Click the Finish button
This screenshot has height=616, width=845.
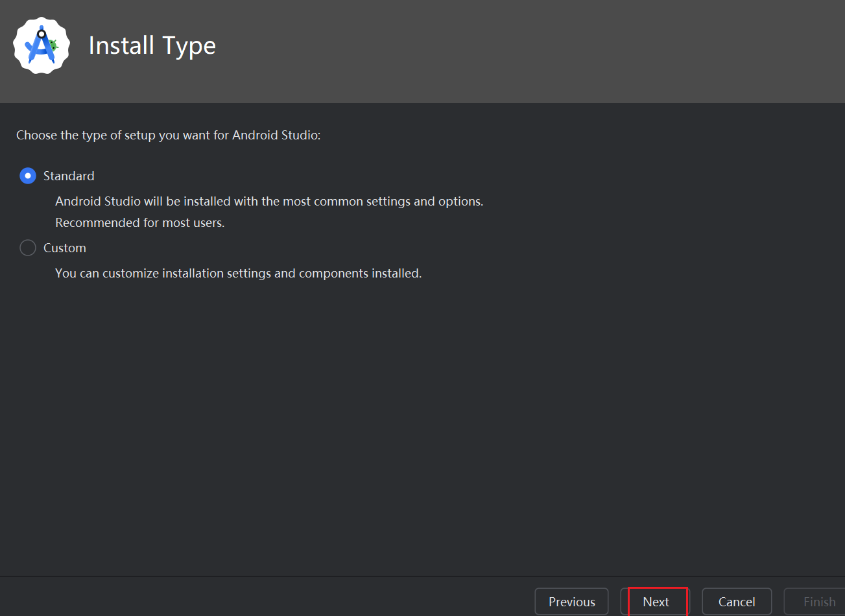[818, 602]
